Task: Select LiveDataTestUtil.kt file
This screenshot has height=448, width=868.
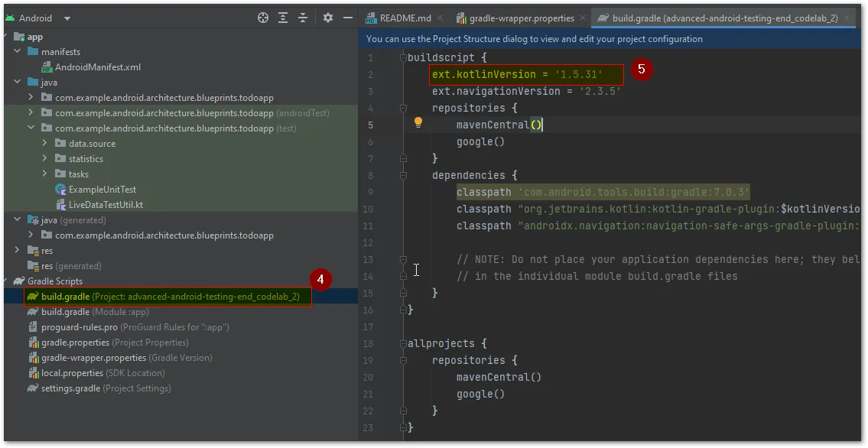Action: pos(106,205)
